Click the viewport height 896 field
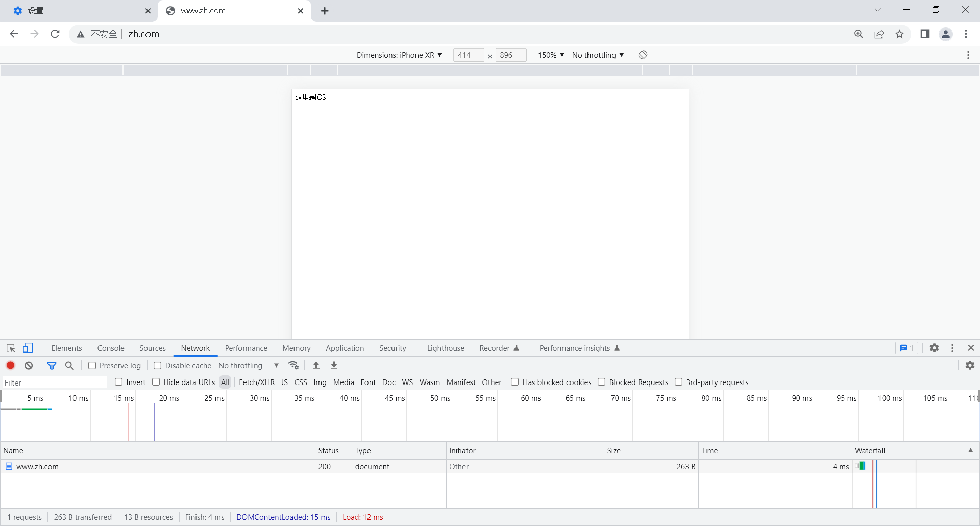Image resolution: width=980 pixels, height=526 pixels. (511, 55)
